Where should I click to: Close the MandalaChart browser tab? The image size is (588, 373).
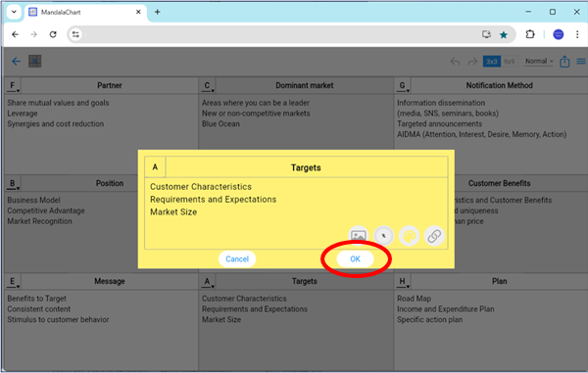138,12
